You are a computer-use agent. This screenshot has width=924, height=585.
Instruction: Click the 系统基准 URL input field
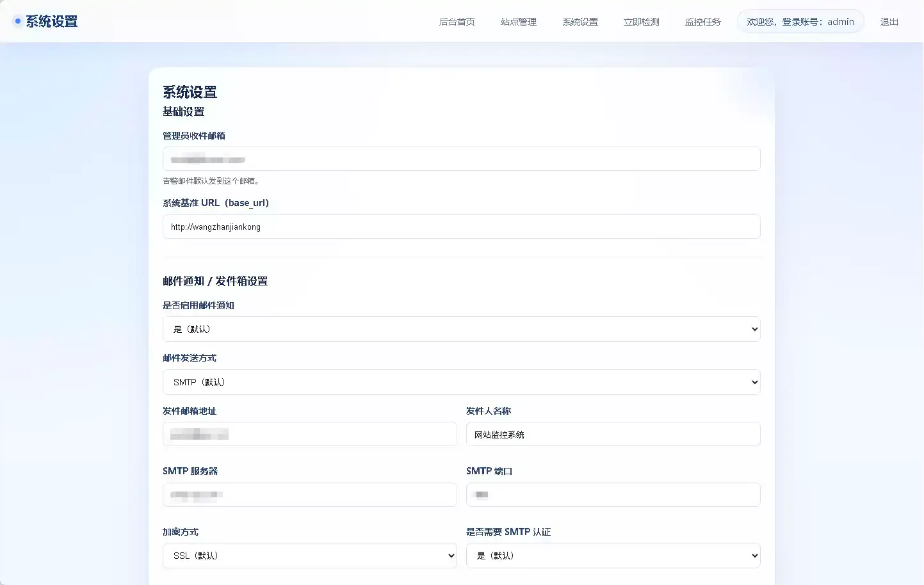[x=461, y=227]
